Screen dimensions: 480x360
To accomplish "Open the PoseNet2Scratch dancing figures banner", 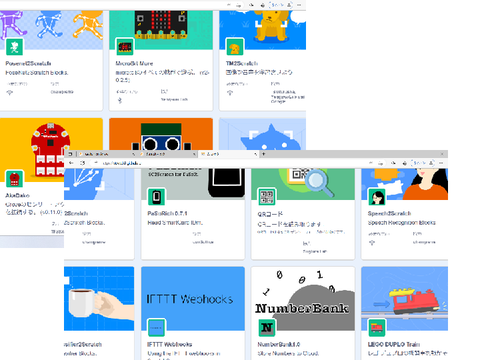I will pyautogui.click(x=51, y=30).
